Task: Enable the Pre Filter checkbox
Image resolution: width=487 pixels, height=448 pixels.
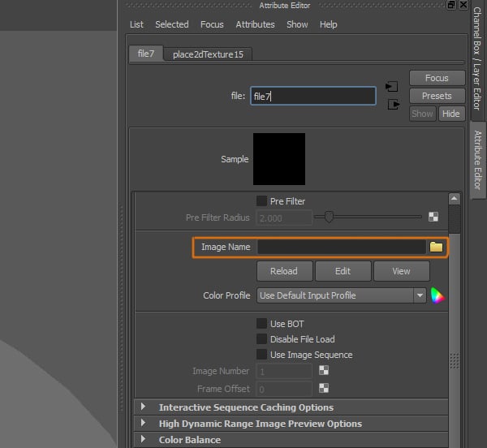Action: (x=262, y=201)
